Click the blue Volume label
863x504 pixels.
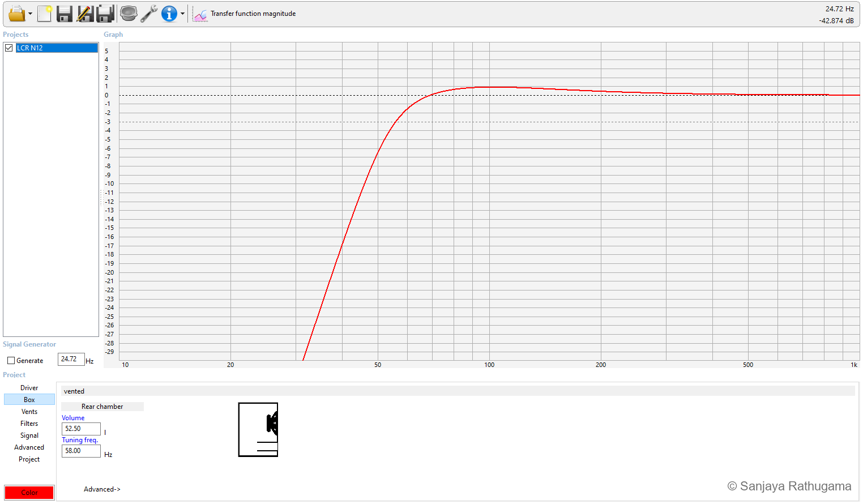click(x=73, y=418)
